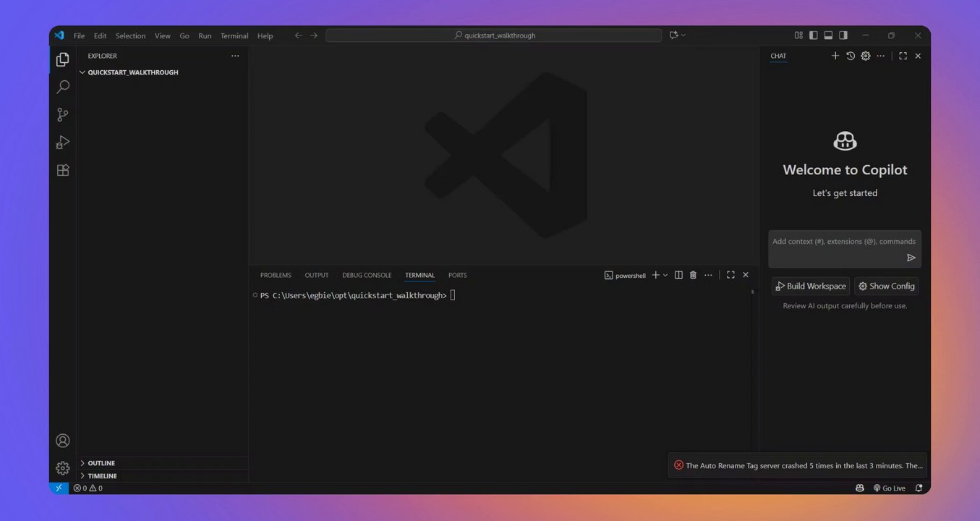Click the Show Config button
Screen dimensions: 980x521
pyautogui.click(x=887, y=286)
